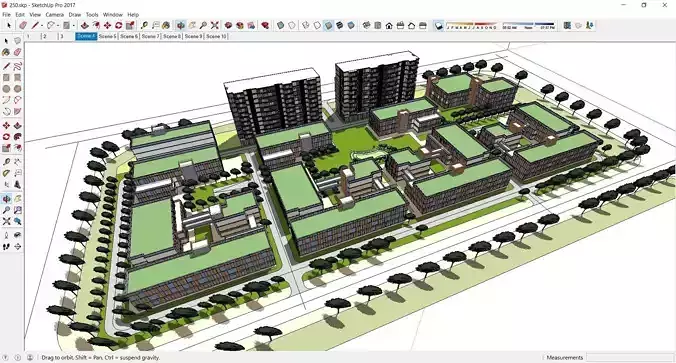Go to Previous view tool

pos(17,221)
